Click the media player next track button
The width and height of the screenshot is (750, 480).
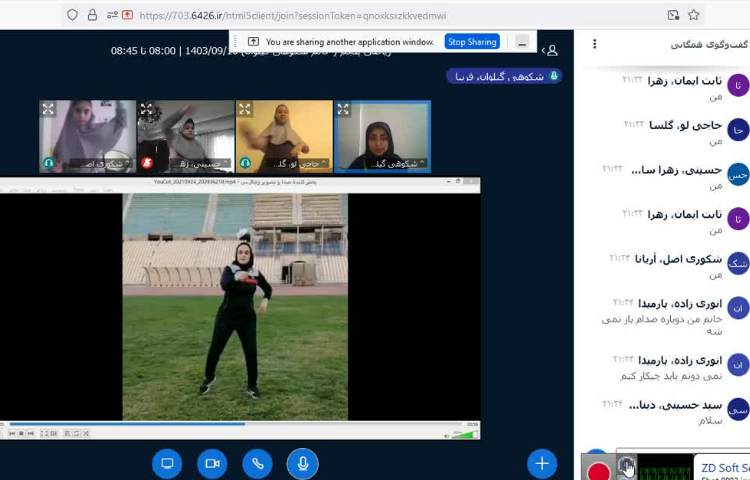tap(30, 434)
